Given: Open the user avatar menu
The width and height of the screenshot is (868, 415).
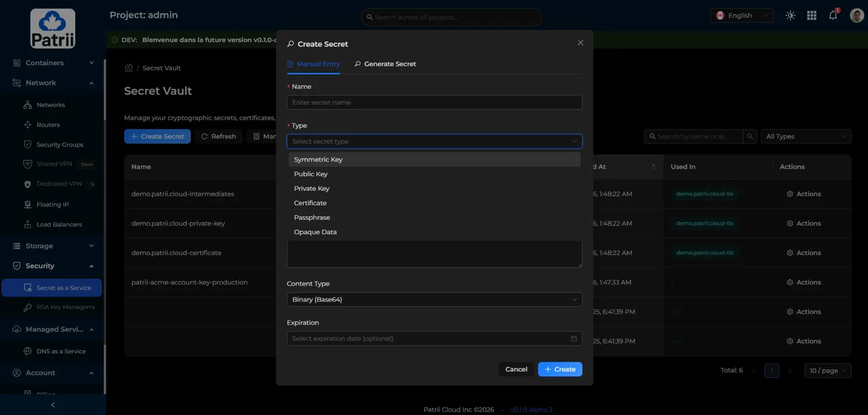Looking at the screenshot, I should point(856,15).
